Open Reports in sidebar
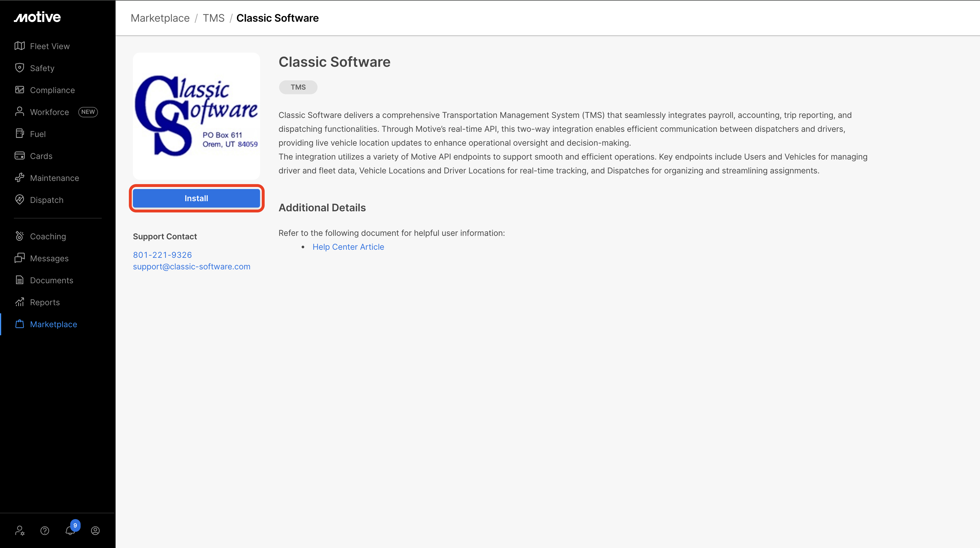 [45, 303]
